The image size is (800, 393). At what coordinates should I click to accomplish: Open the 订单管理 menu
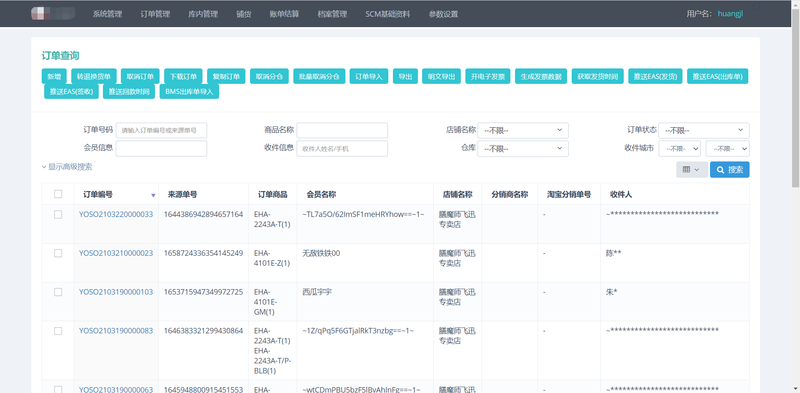point(155,14)
